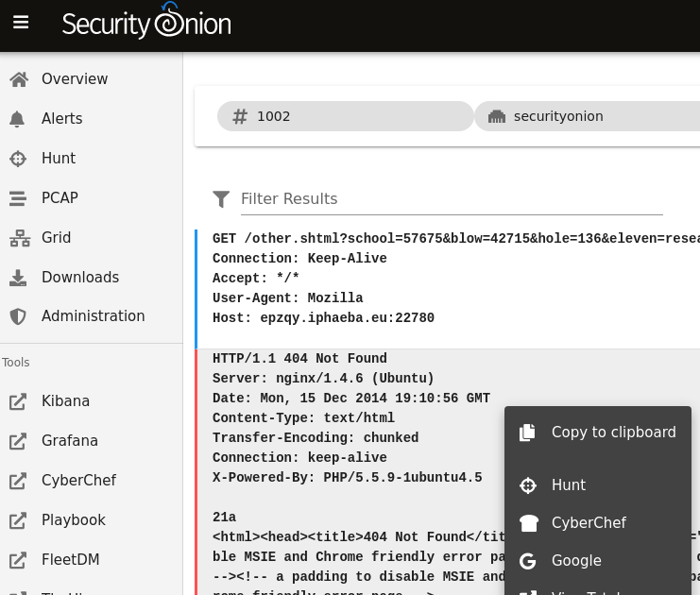Choose CyberChef in the context menu
700x595 pixels.
[x=598, y=523]
